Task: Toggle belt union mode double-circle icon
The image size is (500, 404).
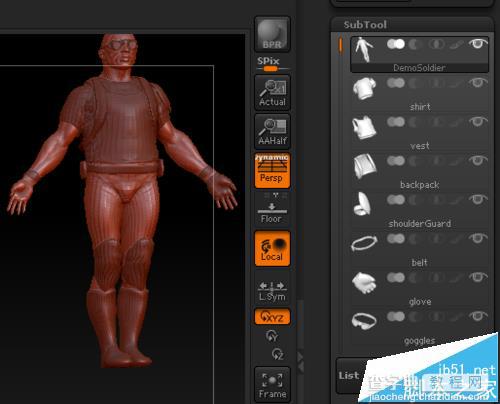Action: pos(396,239)
